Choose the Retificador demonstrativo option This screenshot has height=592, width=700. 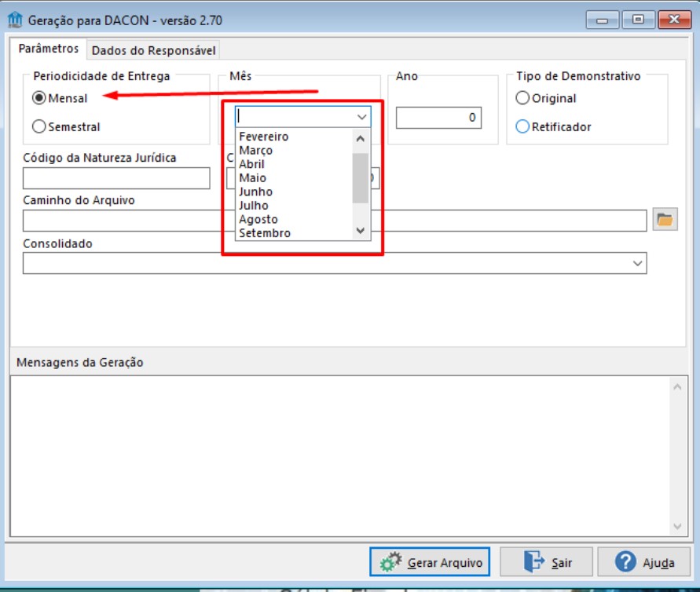pos(522,126)
